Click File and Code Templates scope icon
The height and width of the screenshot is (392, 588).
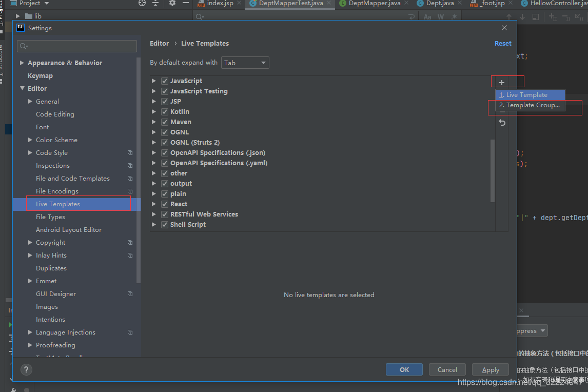(x=130, y=178)
